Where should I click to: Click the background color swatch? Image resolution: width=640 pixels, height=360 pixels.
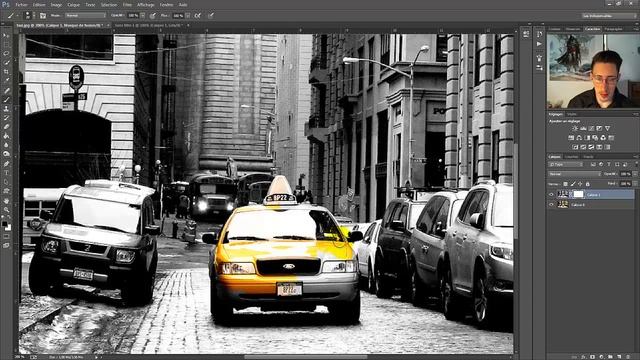click(x=8, y=227)
